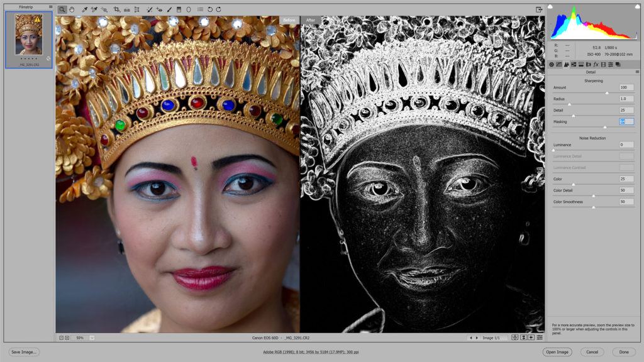Select the Hand tool

pos(72,9)
